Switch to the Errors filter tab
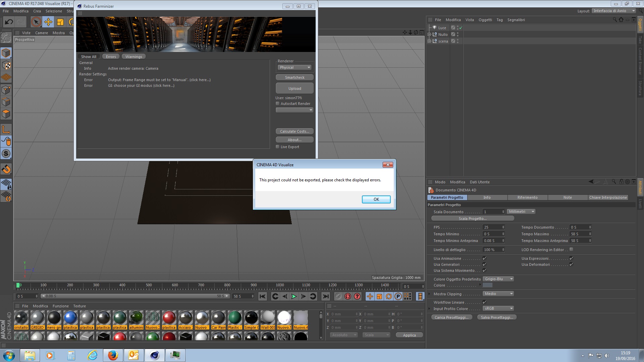 tap(111, 57)
